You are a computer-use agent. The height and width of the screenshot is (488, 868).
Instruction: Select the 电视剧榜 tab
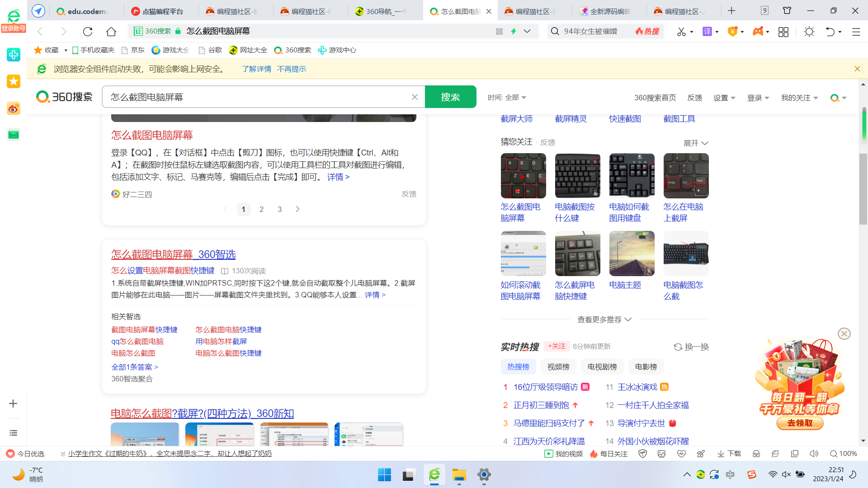click(x=602, y=367)
